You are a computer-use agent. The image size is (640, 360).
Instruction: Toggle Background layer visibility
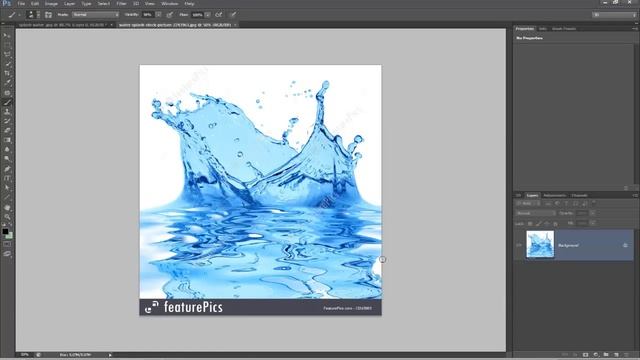(519, 245)
